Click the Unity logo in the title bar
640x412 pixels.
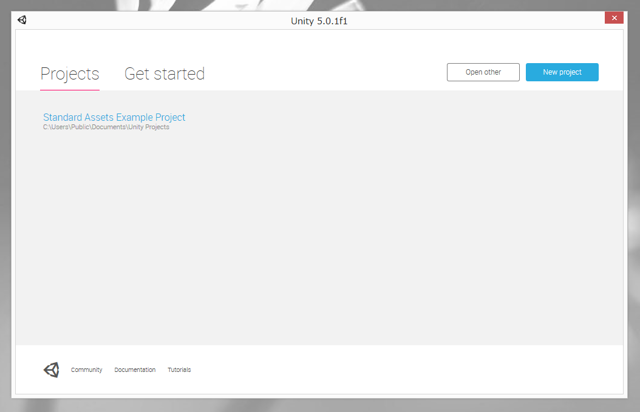point(22,20)
